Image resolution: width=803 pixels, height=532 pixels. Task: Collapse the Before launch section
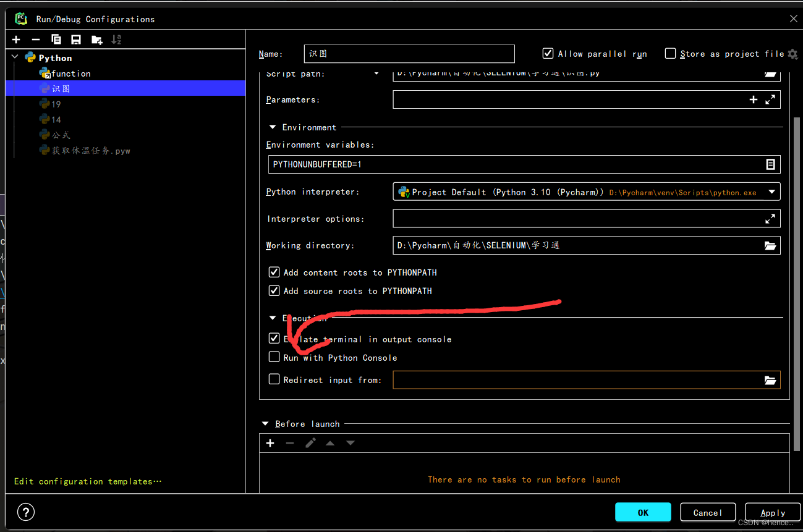click(x=265, y=424)
